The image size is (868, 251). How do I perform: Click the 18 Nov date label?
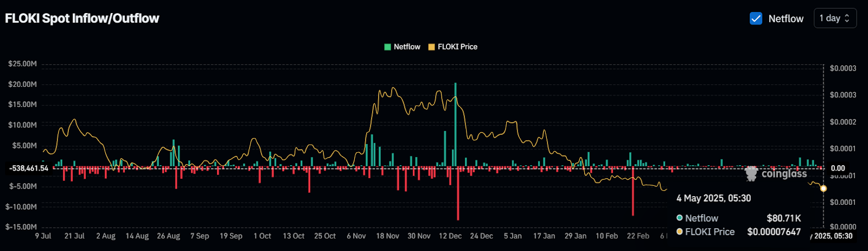click(387, 236)
